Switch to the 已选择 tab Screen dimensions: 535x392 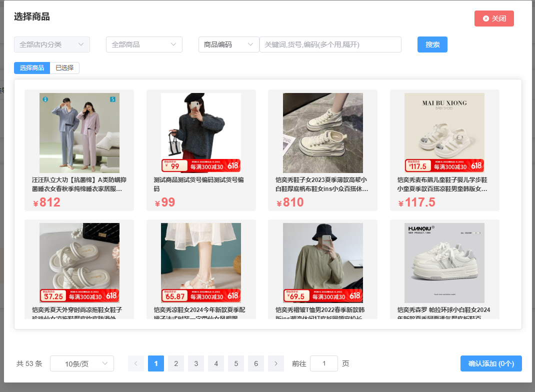tap(64, 68)
